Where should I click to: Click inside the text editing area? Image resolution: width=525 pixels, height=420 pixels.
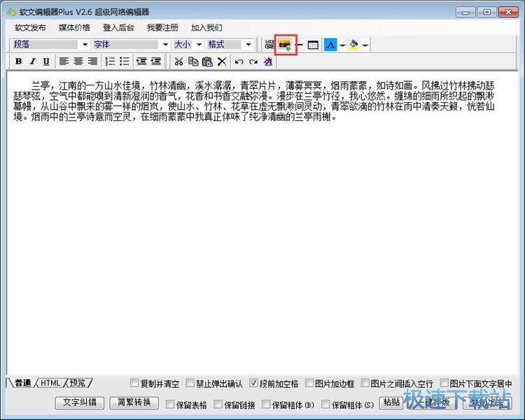pos(262,223)
